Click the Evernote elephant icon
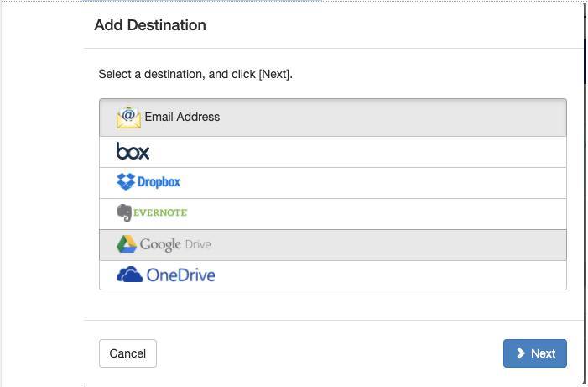 [124, 212]
